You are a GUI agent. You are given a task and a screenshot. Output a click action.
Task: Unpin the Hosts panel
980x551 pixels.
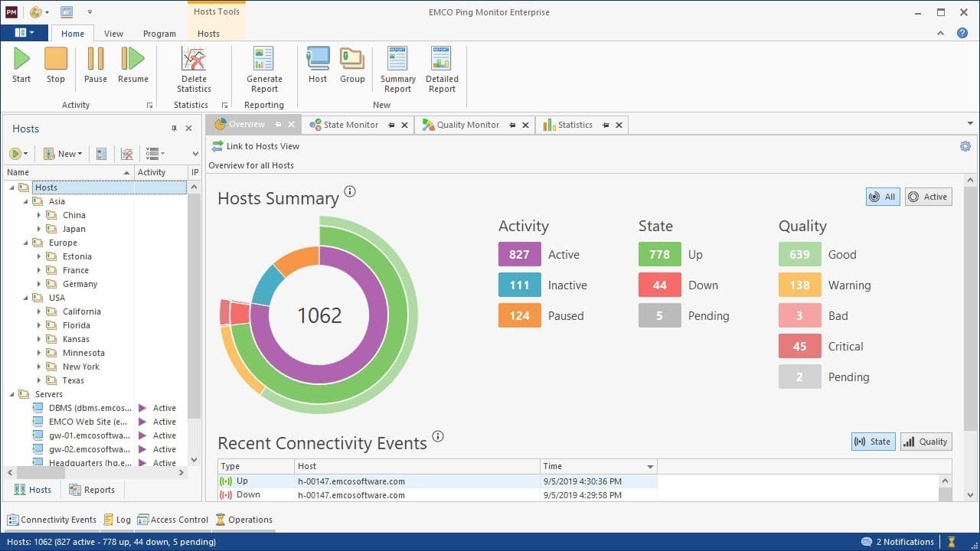coord(175,129)
